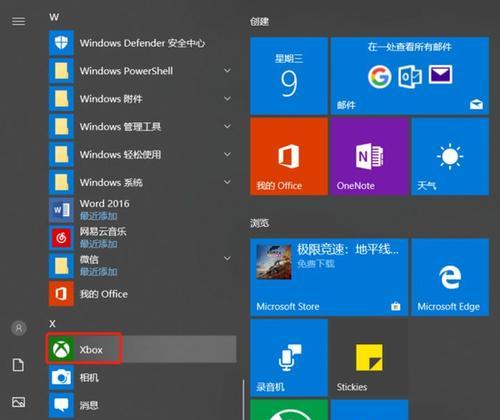This screenshot has height=420, width=500.
Task: Open the Microsoft Edge tile
Action: pos(450,277)
